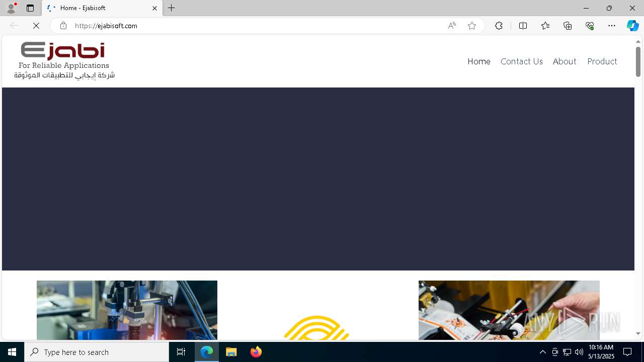The height and width of the screenshot is (362, 644).
Task: Click the page scrollbar up arrow
Action: 638,41
